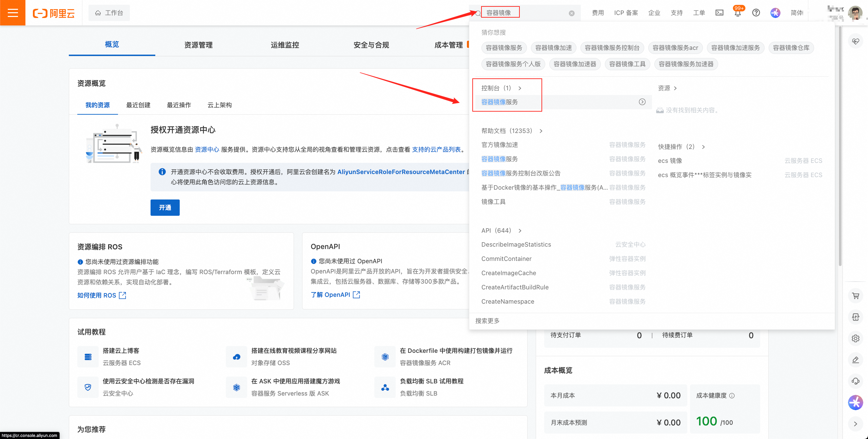Open the hamburger navigation menu
Screen dimensions: 868x439
tap(13, 13)
